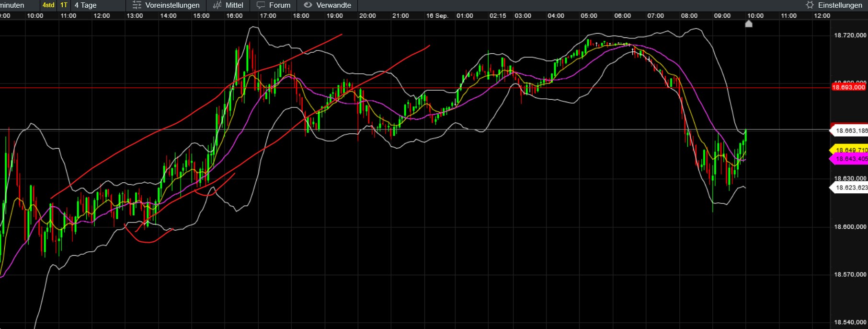
Task: Choose the minuten timeframe option
Action: (12, 5)
